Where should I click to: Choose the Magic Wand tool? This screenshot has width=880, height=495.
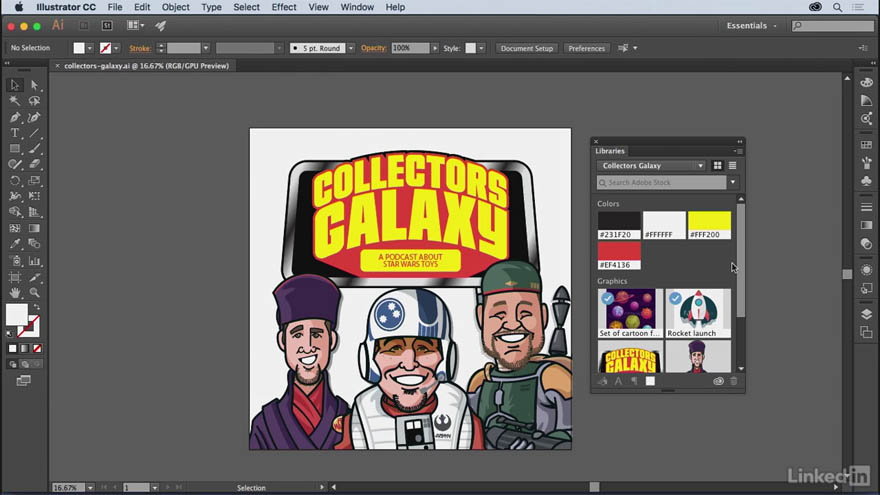[x=15, y=101]
